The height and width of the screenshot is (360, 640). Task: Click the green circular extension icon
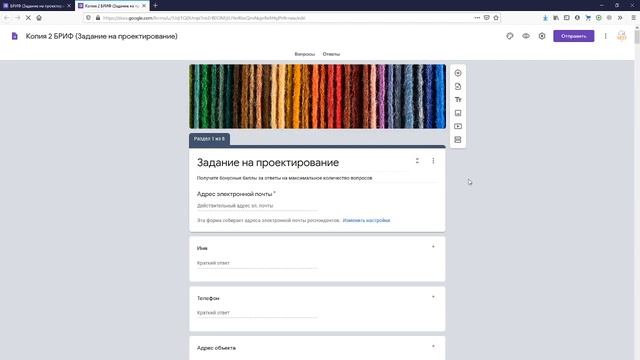click(x=598, y=18)
